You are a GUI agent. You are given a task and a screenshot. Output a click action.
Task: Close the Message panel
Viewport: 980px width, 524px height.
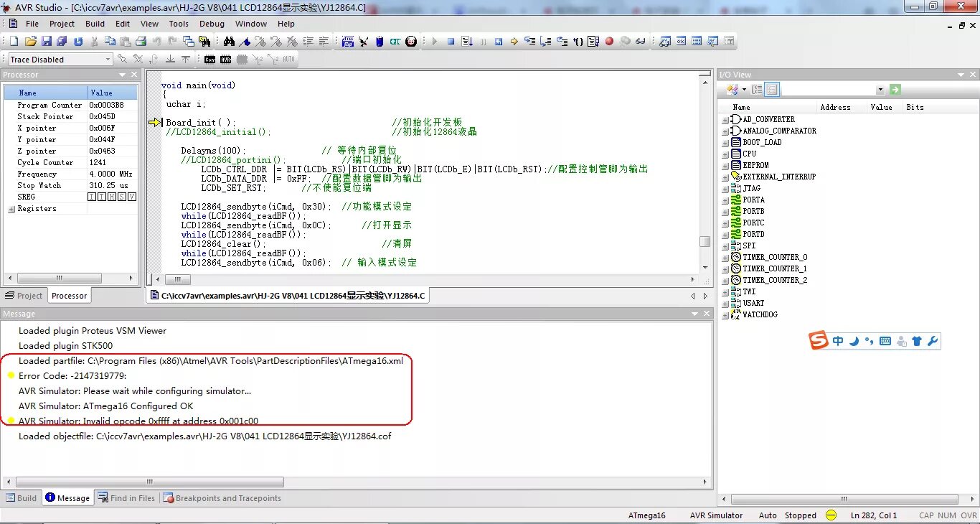coord(707,314)
